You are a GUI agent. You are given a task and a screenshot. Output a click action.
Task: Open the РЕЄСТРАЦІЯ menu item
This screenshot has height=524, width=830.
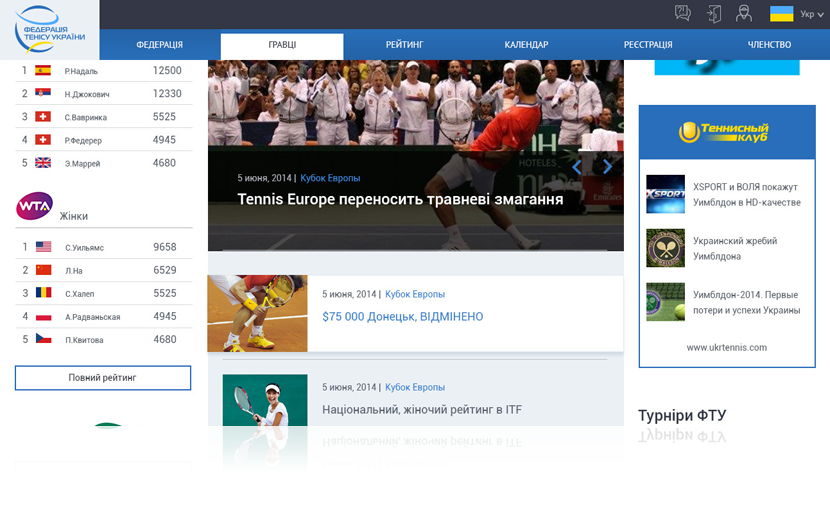click(x=648, y=45)
